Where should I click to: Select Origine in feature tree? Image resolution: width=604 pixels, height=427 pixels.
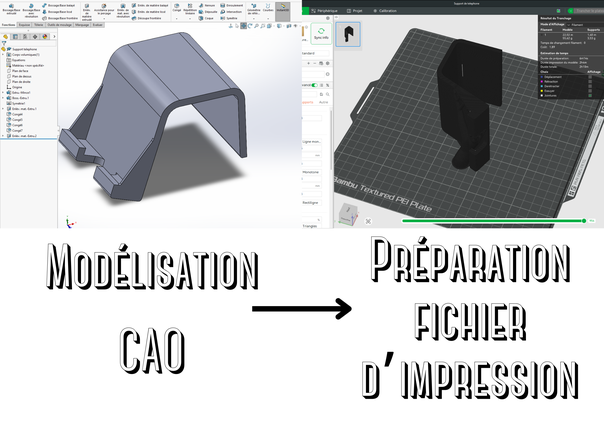coord(15,87)
